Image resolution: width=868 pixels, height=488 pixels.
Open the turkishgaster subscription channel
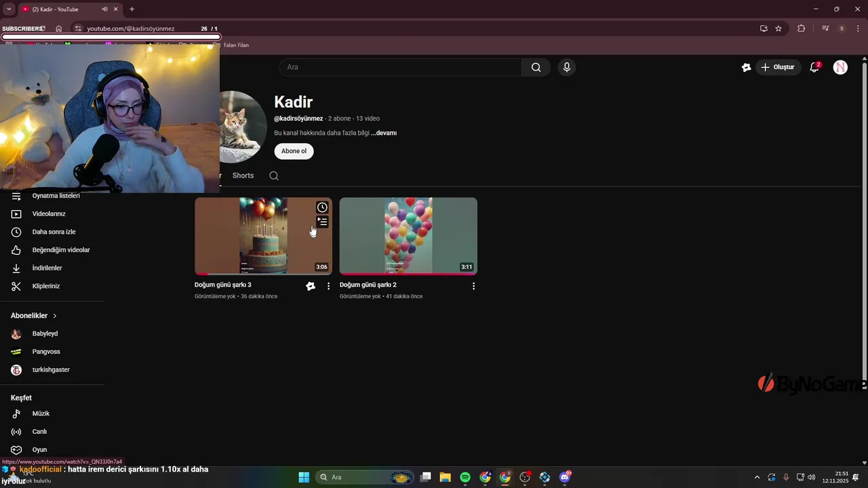coord(52,369)
